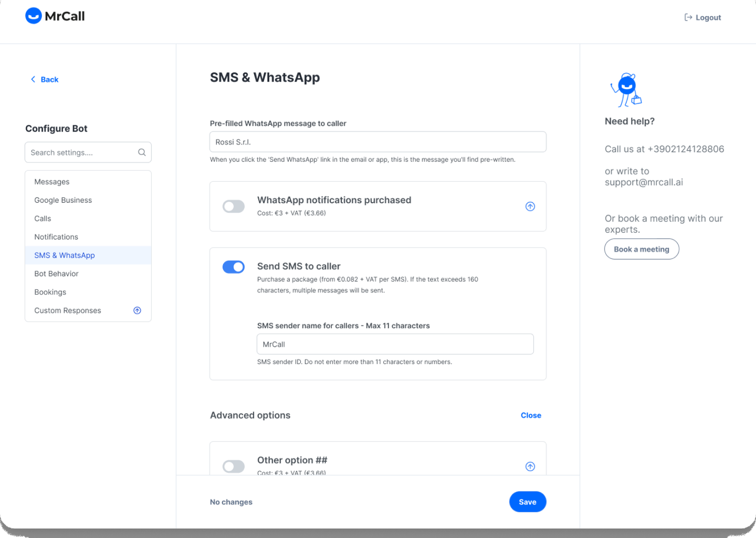This screenshot has height=538, width=756.
Task: Click the 'No changes' status text
Action: (x=231, y=502)
